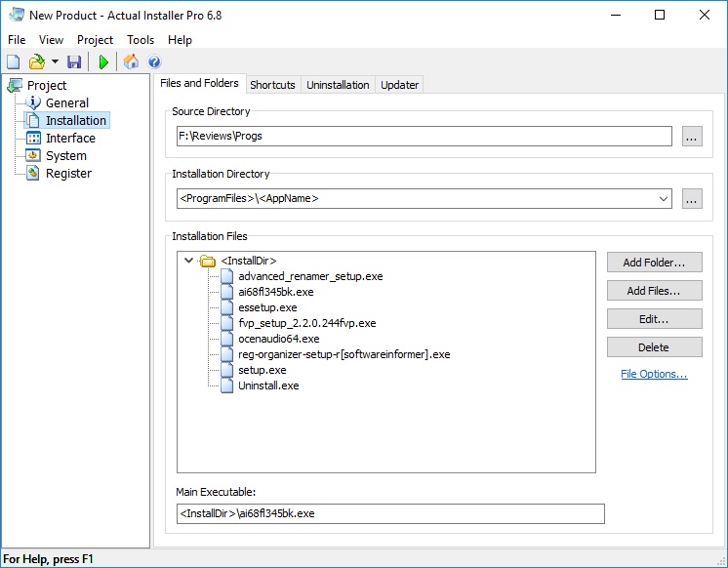This screenshot has height=568, width=728.
Task: Click the green Build/Run play icon
Action: coord(104,61)
